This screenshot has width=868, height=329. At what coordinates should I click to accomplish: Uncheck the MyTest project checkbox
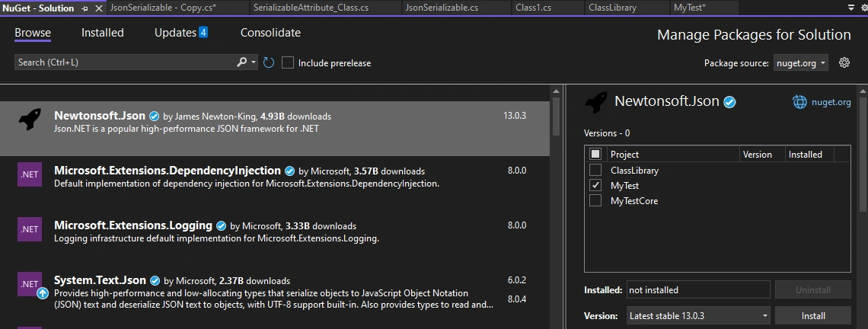tap(595, 186)
